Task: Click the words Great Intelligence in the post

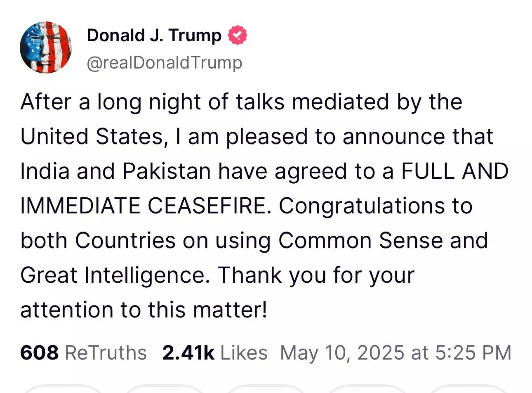Action: (x=112, y=275)
